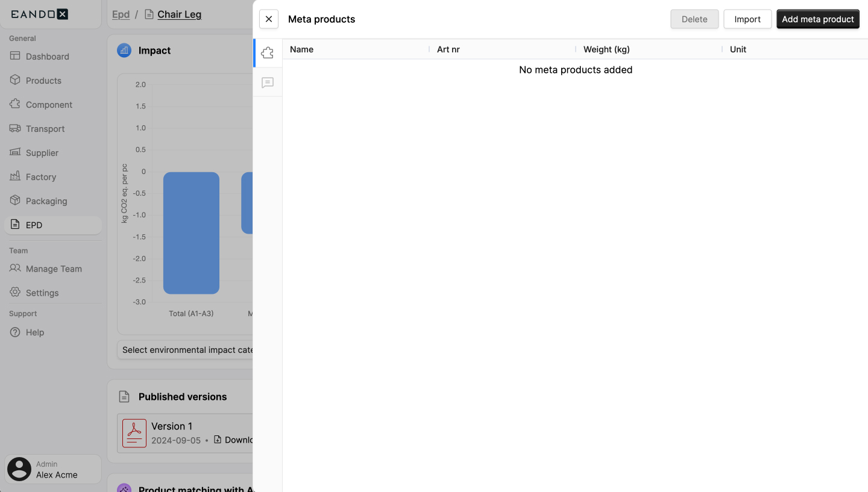Open the Supplier sidebar item

click(42, 153)
